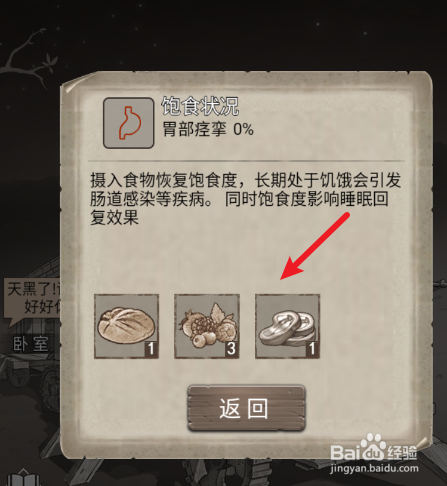The image size is (447, 486).
Task: Select the bread loaf food item
Action: click(x=126, y=326)
